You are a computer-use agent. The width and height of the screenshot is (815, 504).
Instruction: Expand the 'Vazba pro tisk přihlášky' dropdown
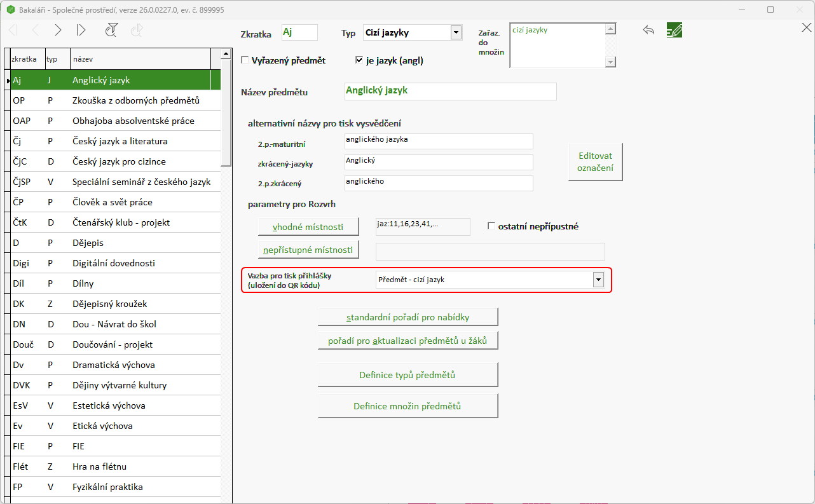point(598,280)
